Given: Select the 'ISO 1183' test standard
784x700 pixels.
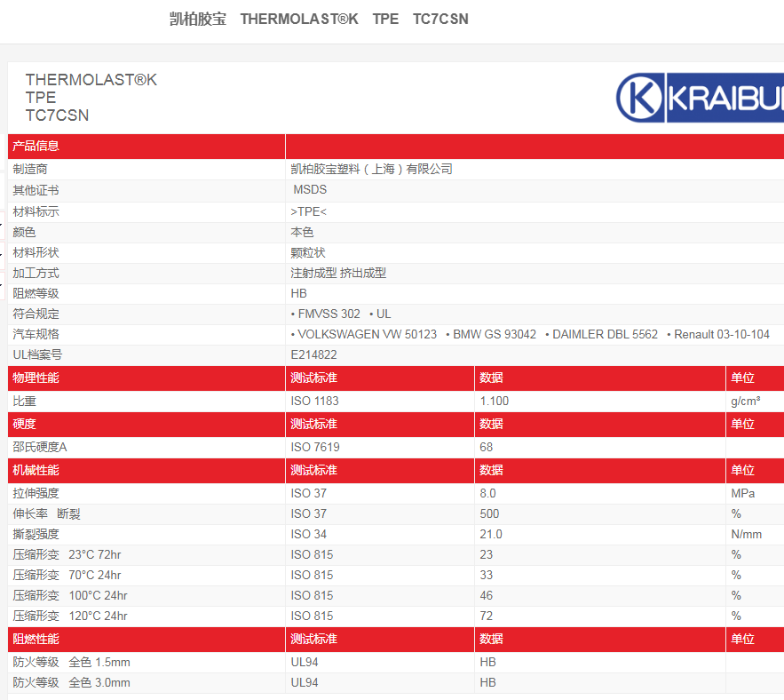Looking at the screenshot, I should point(314,401).
